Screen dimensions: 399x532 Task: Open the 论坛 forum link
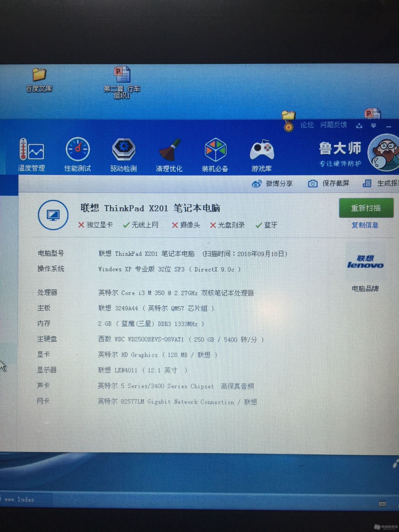[307, 125]
